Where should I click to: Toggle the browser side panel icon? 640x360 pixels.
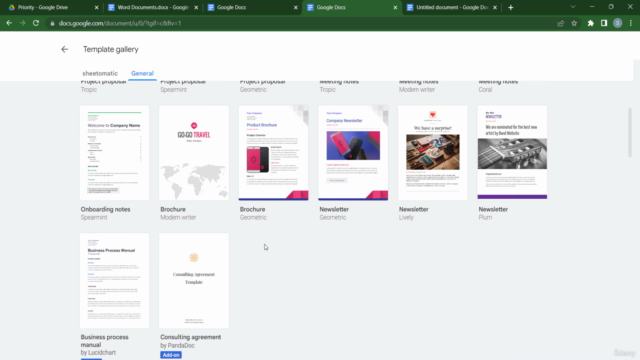[604, 23]
